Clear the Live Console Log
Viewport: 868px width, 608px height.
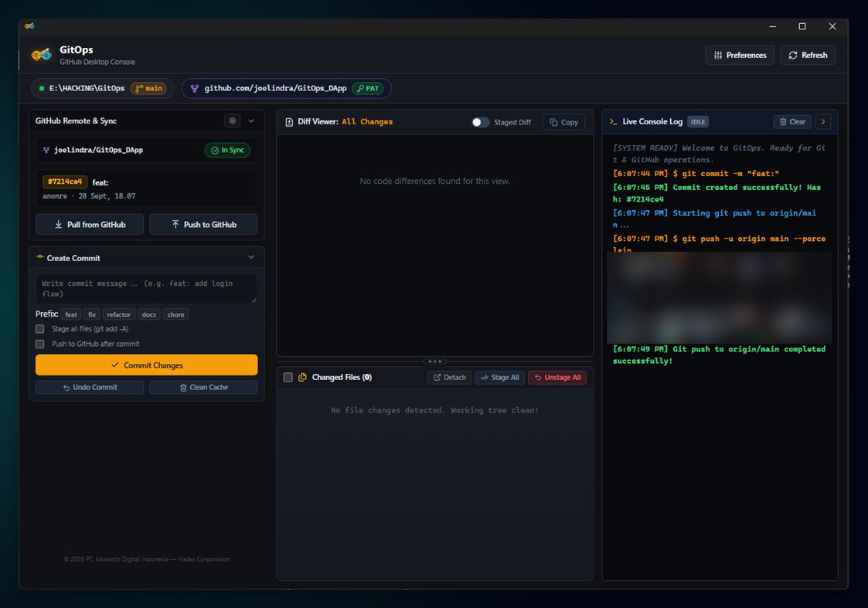[792, 122]
